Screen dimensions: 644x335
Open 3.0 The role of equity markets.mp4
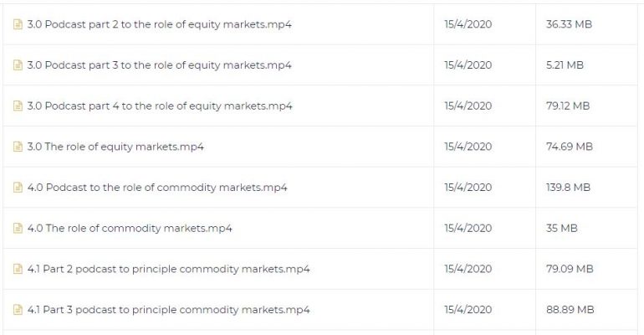(115, 147)
